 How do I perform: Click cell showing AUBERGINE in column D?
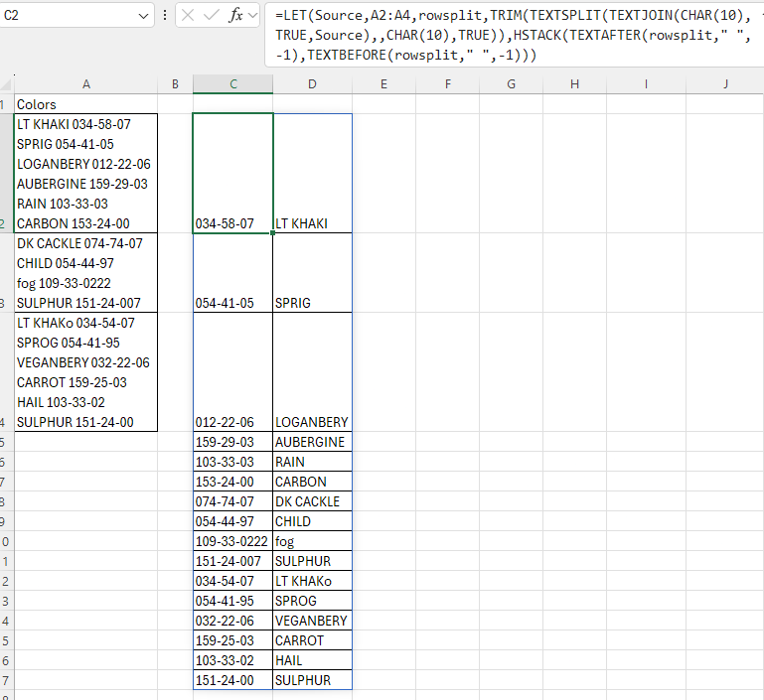(312, 442)
